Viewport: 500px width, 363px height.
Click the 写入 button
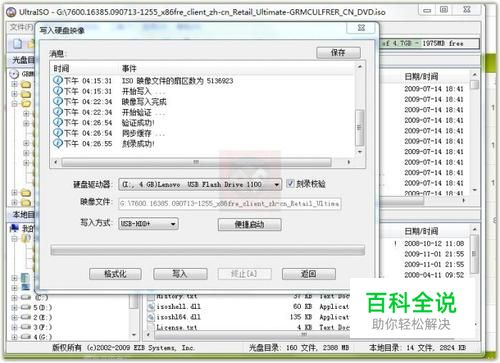pos(180,274)
